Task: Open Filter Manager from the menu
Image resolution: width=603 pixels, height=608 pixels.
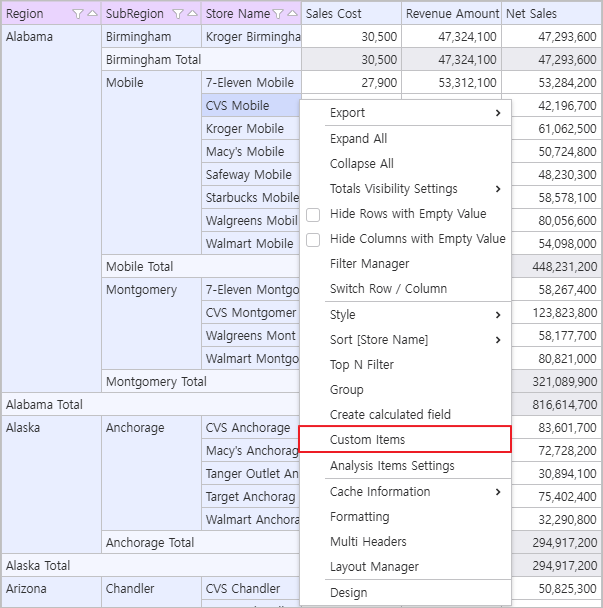Action: 369,264
